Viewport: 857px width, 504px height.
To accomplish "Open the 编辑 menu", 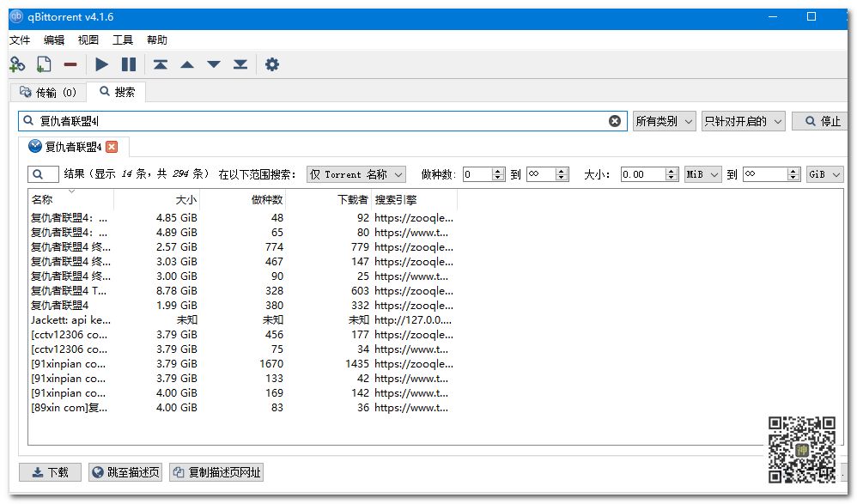I will [54, 39].
